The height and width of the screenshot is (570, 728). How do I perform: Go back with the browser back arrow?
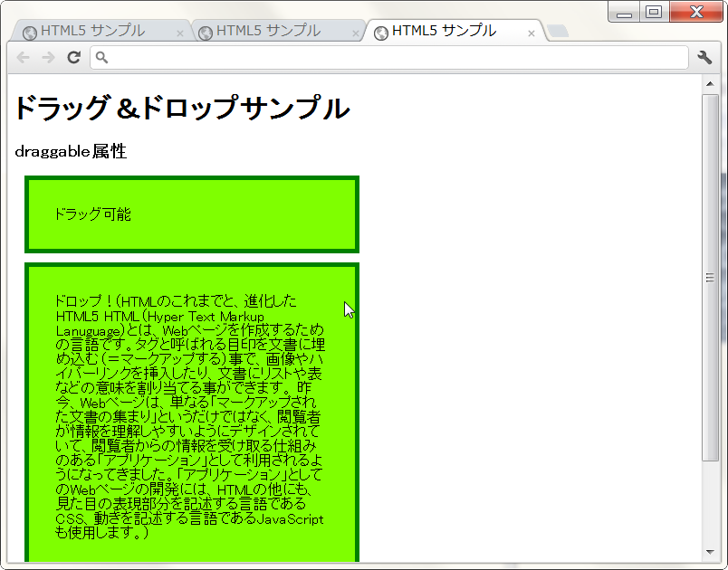23,58
